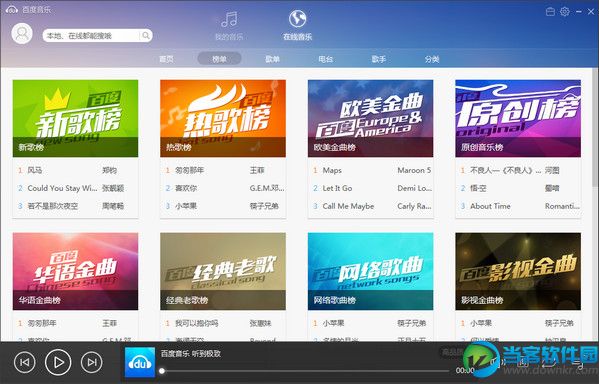This screenshot has width=599, height=384.
Task: Click the blue 'du' album cover in player
Action: point(140,362)
